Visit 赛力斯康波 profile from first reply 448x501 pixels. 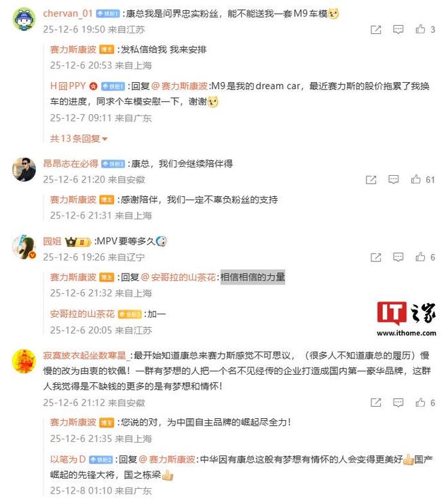coord(73,50)
